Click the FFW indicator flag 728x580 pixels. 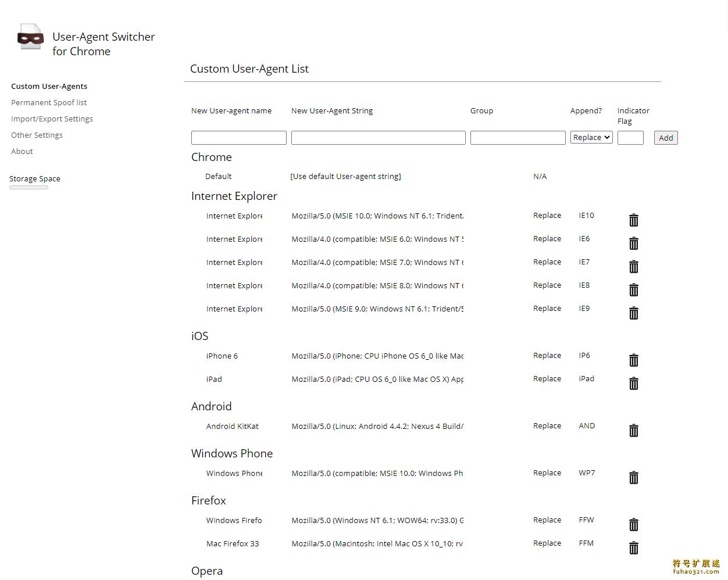pyautogui.click(x=586, y=520)
